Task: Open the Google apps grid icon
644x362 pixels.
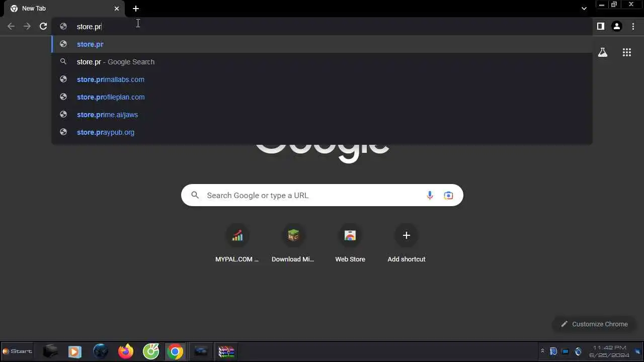Action: [627, 52]
